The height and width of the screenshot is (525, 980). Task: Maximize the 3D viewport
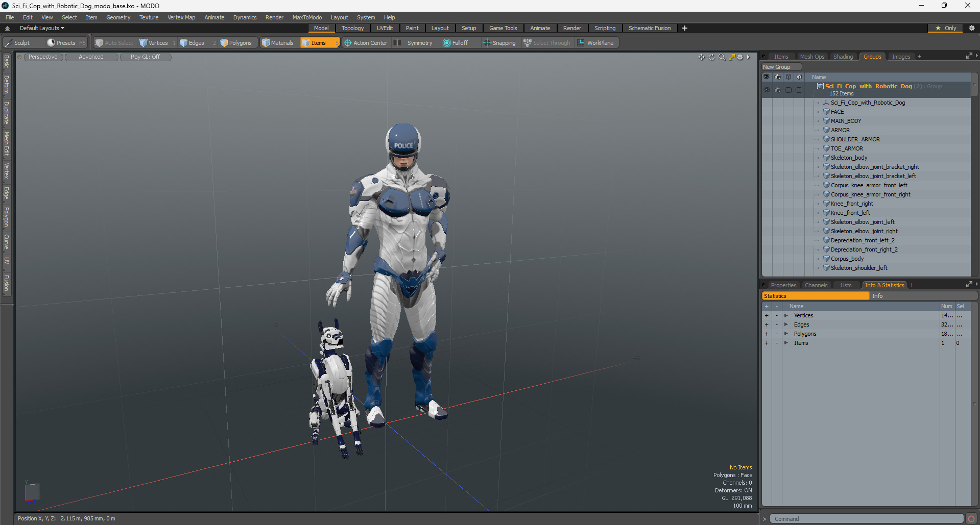tap(731, 57)
